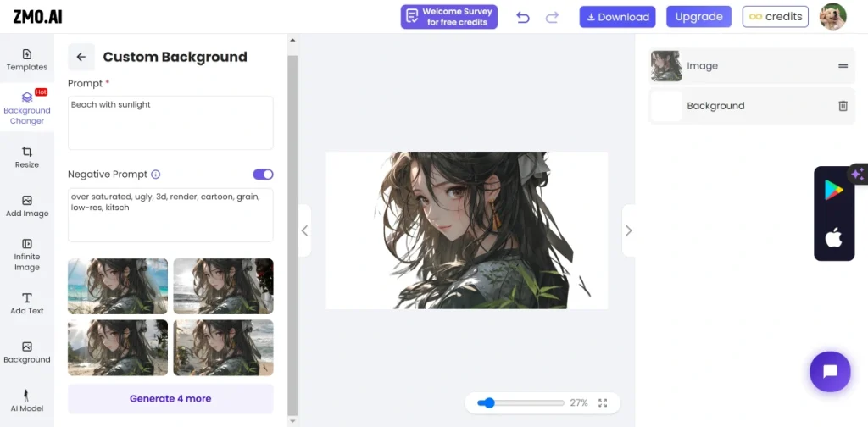The width and height of the screenshot is (868, 427).
Task: Select the Add Text tool
Action: tap(26, 303)
